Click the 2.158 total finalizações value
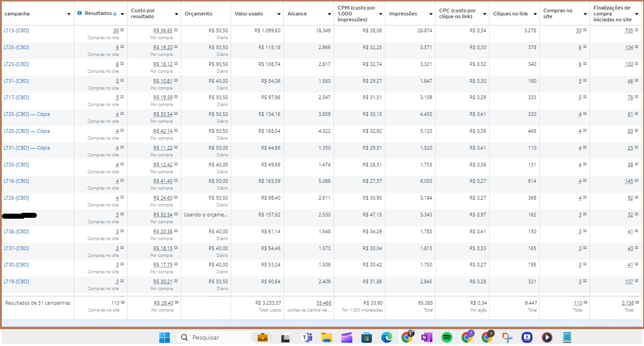The height and width of the screenshot is (346, 644). (x=627, y=303)
